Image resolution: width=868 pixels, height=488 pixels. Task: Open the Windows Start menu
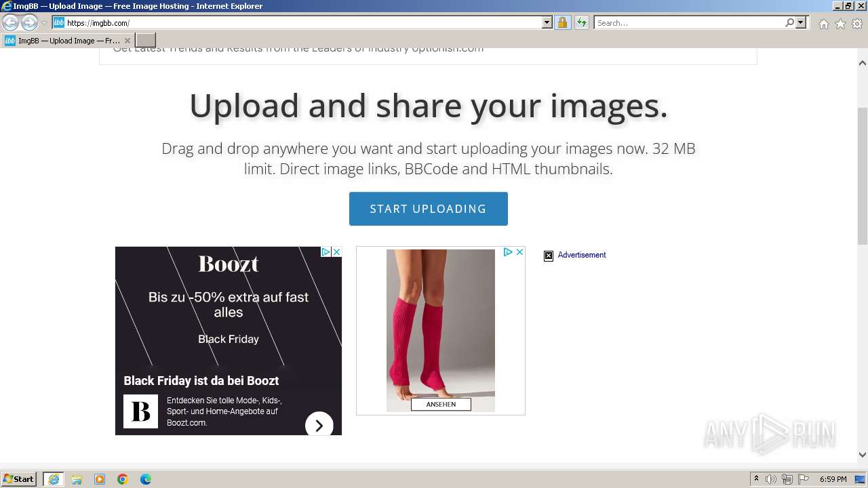pos(18,479)
